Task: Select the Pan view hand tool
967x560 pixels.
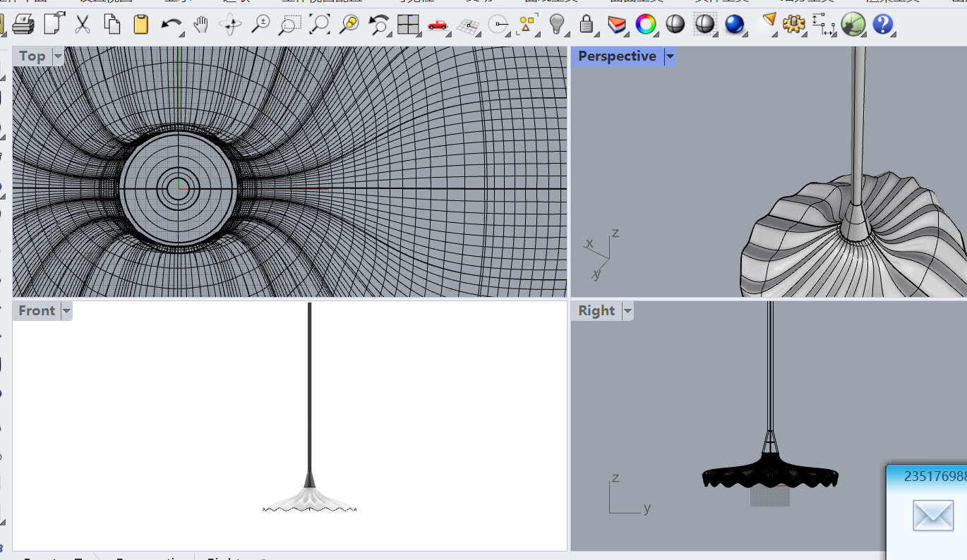Action: (x=201, y=25)
